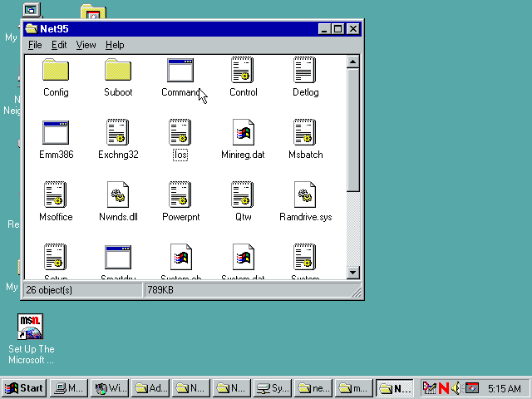Open the View menu

point(86,45)
